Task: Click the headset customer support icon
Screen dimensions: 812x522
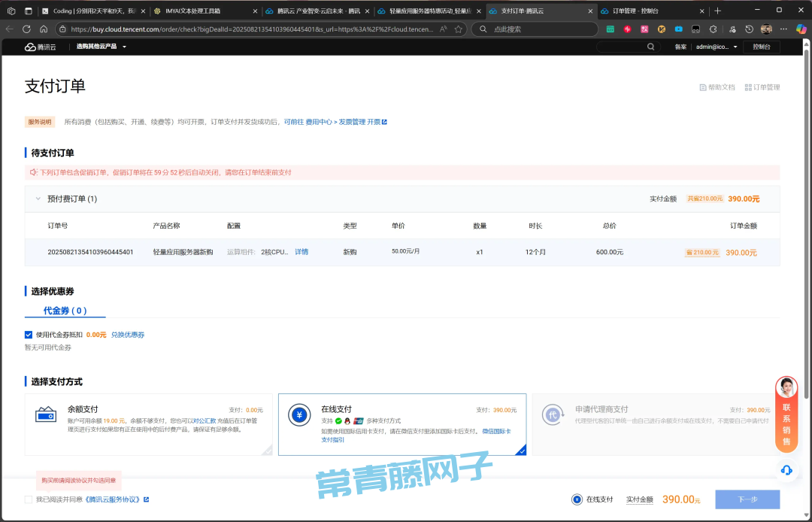Action: 786,470
